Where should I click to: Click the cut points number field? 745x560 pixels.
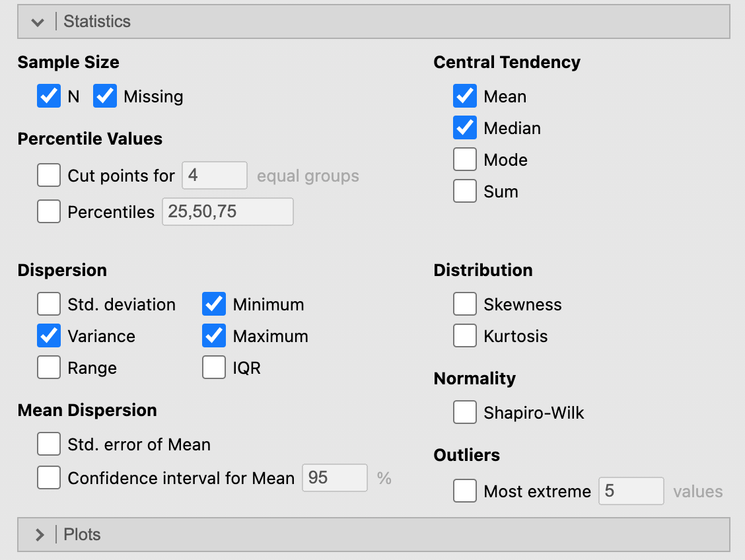214,176
